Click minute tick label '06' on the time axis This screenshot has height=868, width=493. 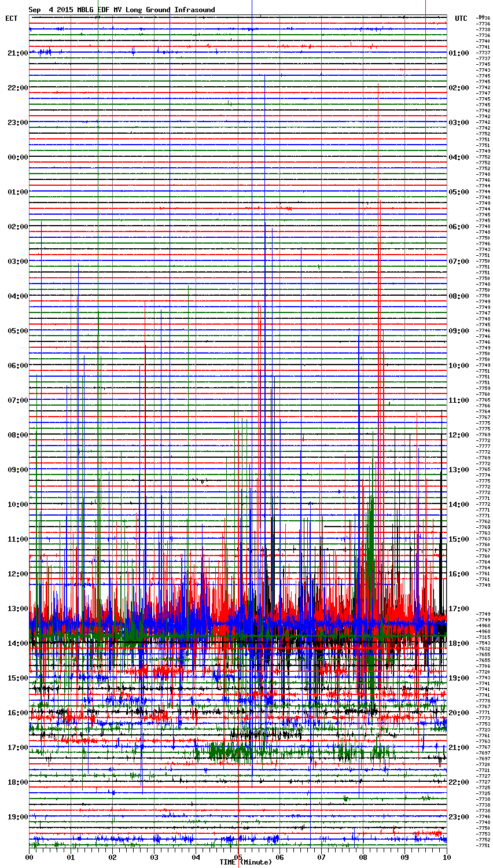tap(279, 856)
